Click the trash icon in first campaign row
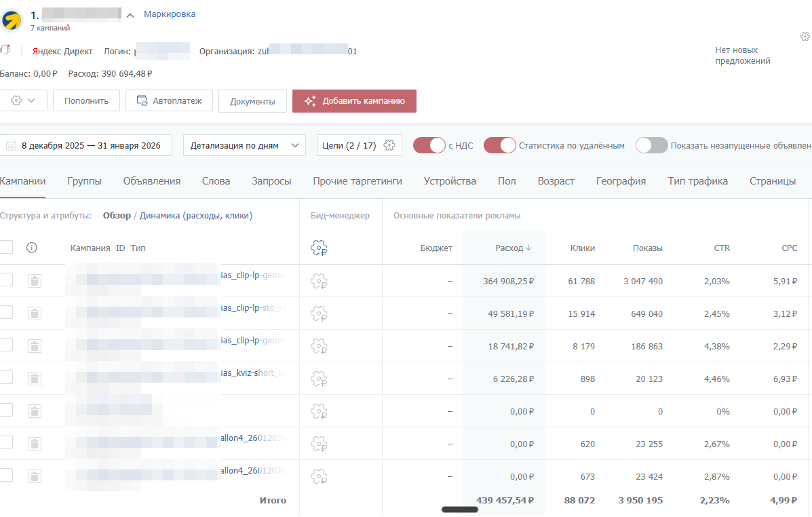 click(x=35, y=281)
